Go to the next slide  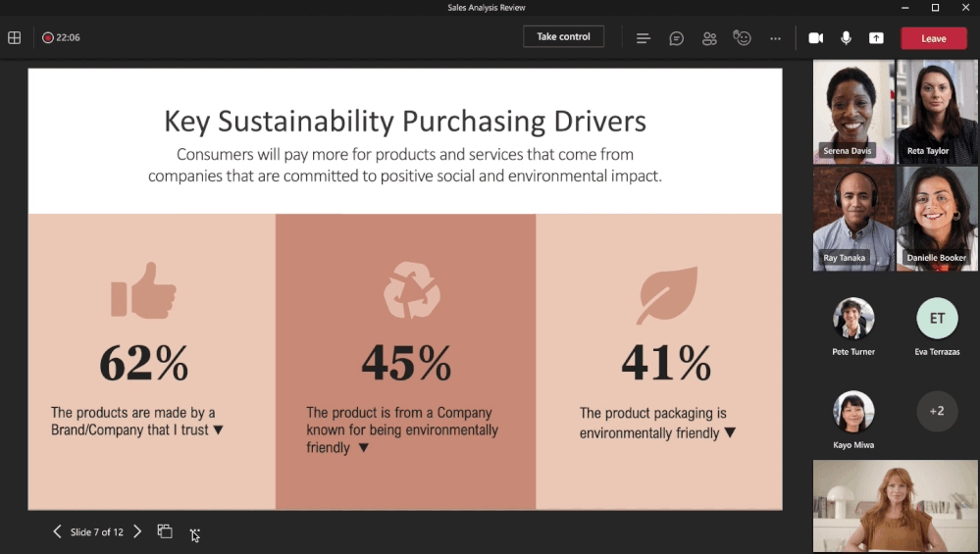(137, 531)
